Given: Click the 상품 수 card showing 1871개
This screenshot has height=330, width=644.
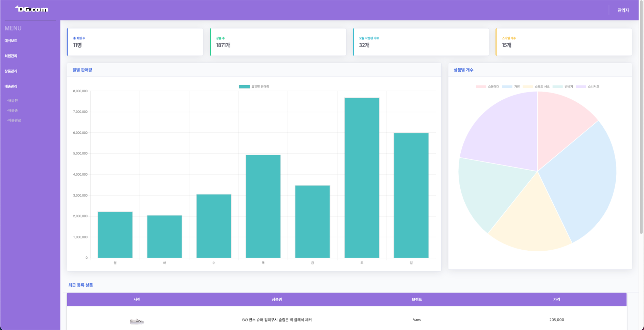Looking at the screenshot, I should pyautogui.click(x=278, y=42).
